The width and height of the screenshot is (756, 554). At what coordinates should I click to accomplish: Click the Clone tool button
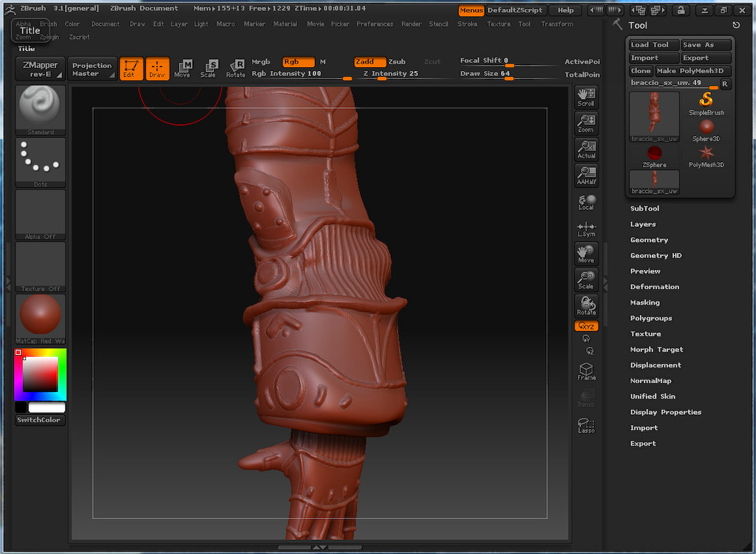[641, 71]
